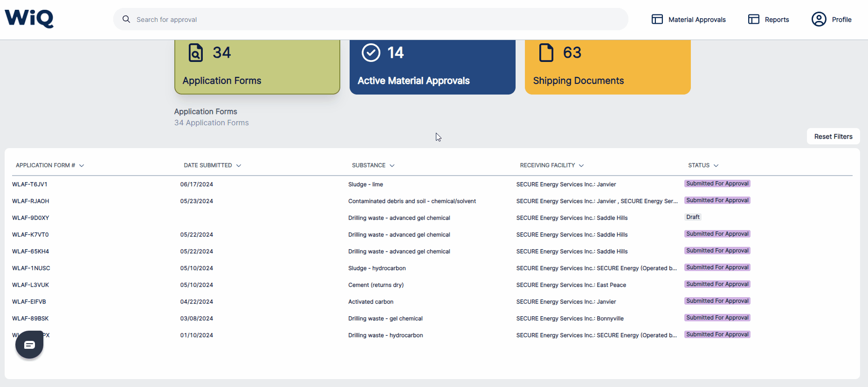Open application form WLAF-89BSK
The image size is (868, 387).
[30, 319]
